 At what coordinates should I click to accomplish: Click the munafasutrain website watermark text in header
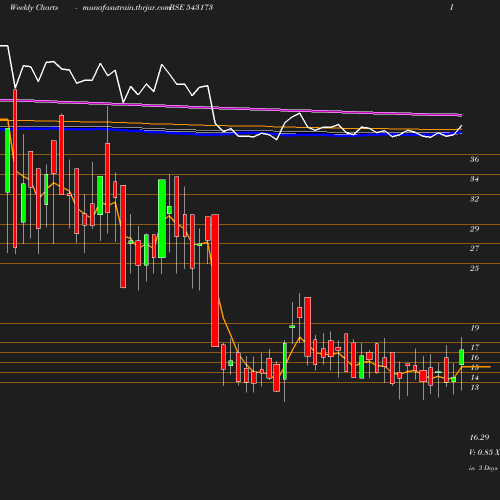pyautogui.click(x=126, y=8)
